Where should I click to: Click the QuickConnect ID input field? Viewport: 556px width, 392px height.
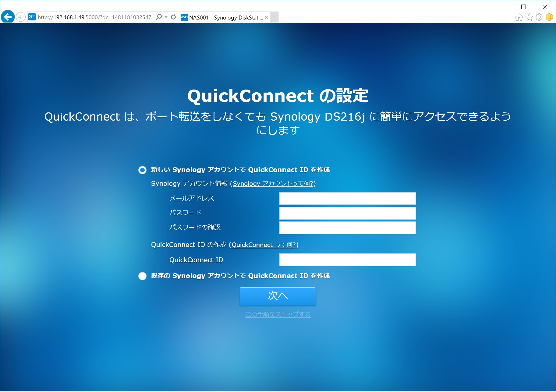coord(347,260)
